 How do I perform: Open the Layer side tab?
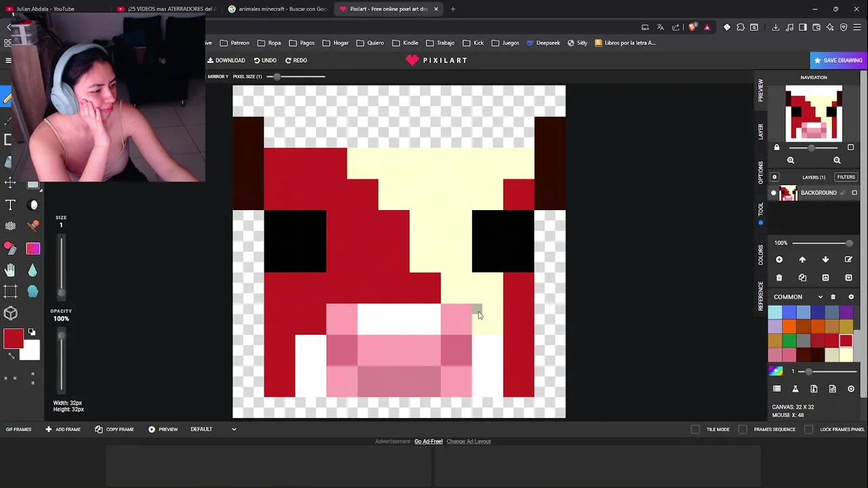tap(760, 131)
